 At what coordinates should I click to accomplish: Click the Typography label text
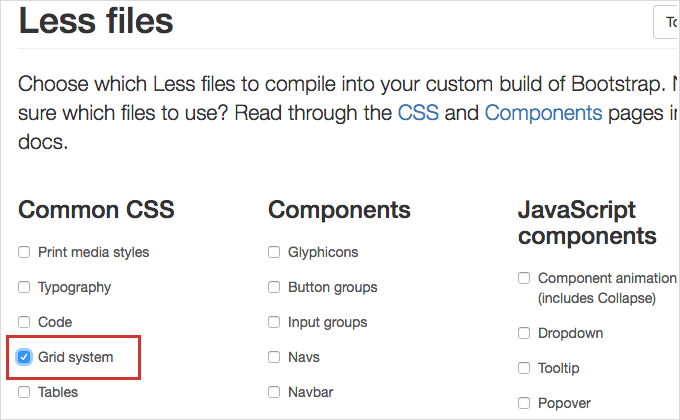[x=75, y=287]
